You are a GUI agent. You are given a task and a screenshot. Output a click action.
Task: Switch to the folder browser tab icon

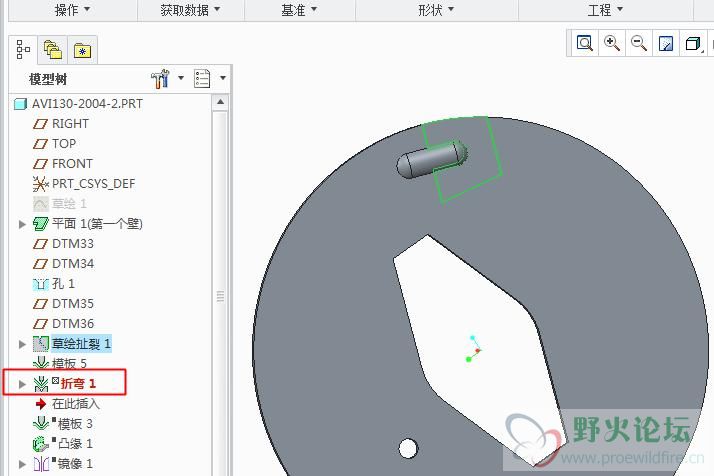click(52, 50)
